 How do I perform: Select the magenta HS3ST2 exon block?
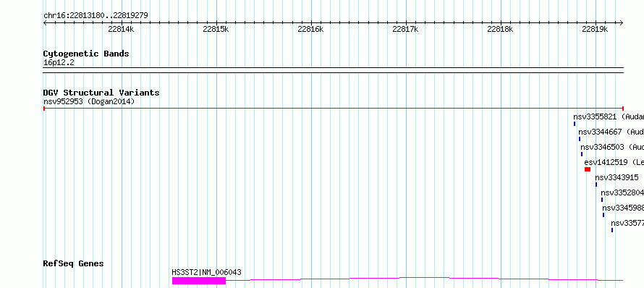click(199, 281)
